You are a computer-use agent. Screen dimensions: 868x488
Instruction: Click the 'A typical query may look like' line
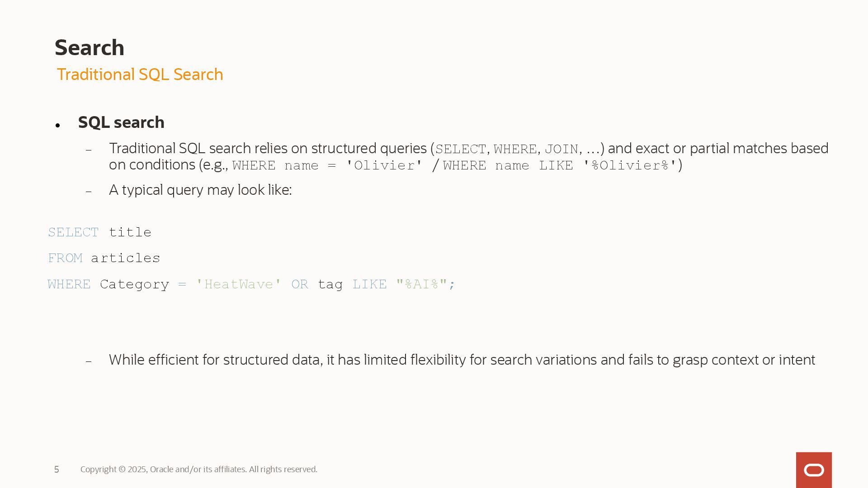tap(200, 190)
